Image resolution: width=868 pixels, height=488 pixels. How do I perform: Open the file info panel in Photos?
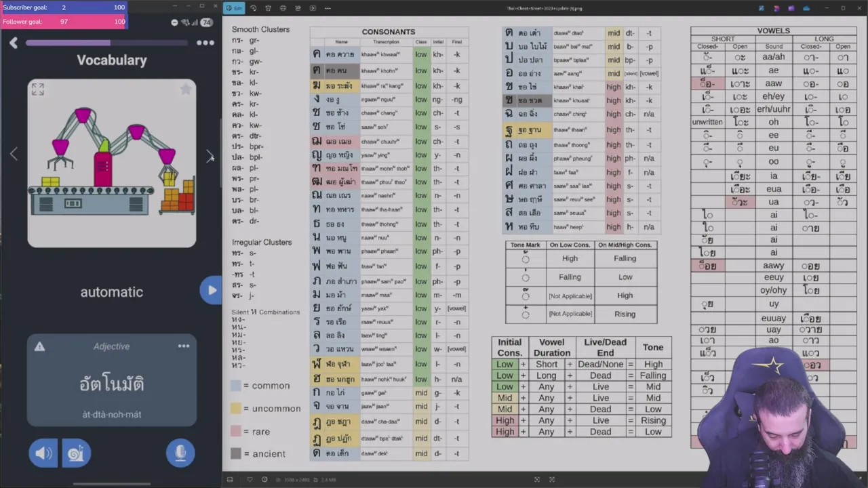(x=264, y=480)
